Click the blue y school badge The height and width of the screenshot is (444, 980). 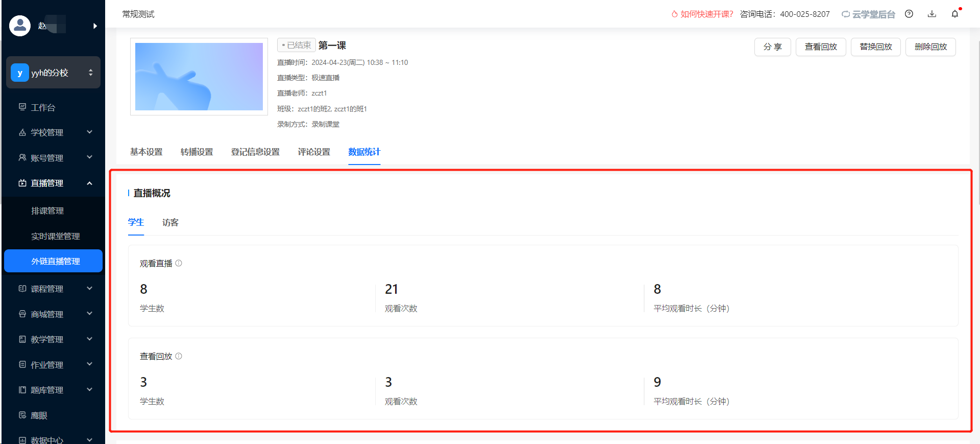pos(19,73)
